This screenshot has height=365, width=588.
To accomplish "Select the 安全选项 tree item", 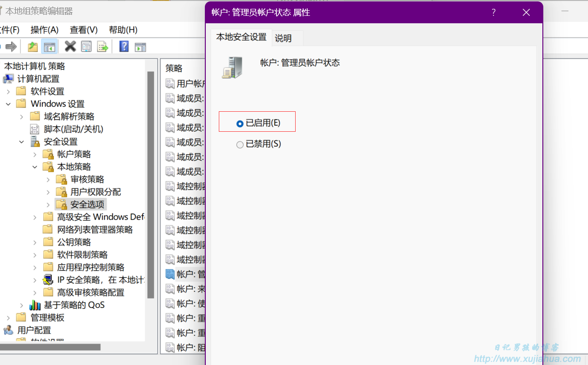I will pos(88,204).
